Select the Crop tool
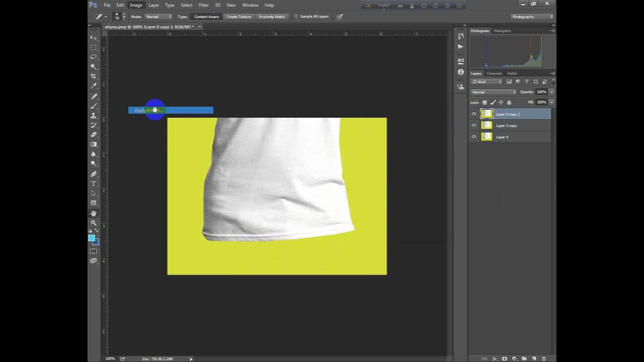 pos(94,76)
